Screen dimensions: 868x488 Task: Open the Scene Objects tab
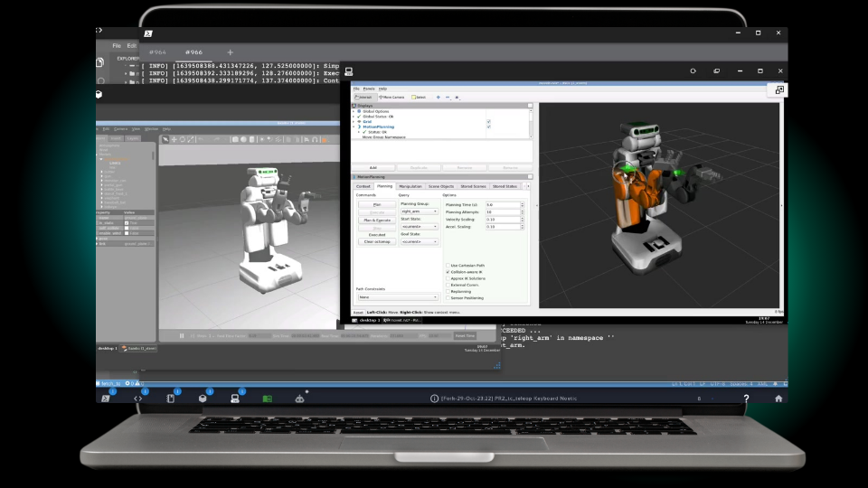[x=442, y=186]
